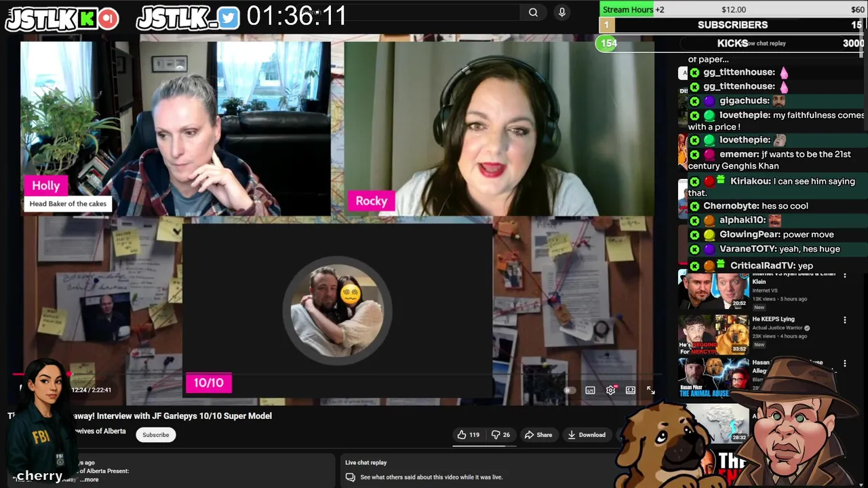Click the VaraneTOTY yeah, hes huge message
This screenshot has height=488, width=868.
(765, 249)
